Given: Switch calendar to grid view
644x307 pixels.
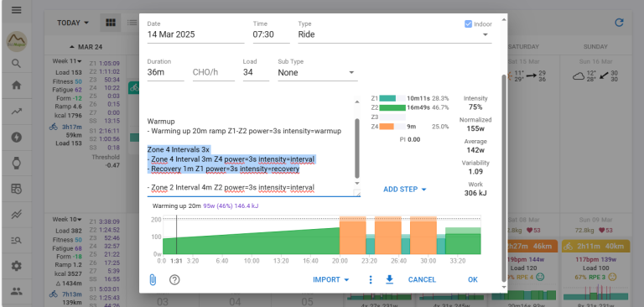Looking at the screenshot, I should 111,23.
